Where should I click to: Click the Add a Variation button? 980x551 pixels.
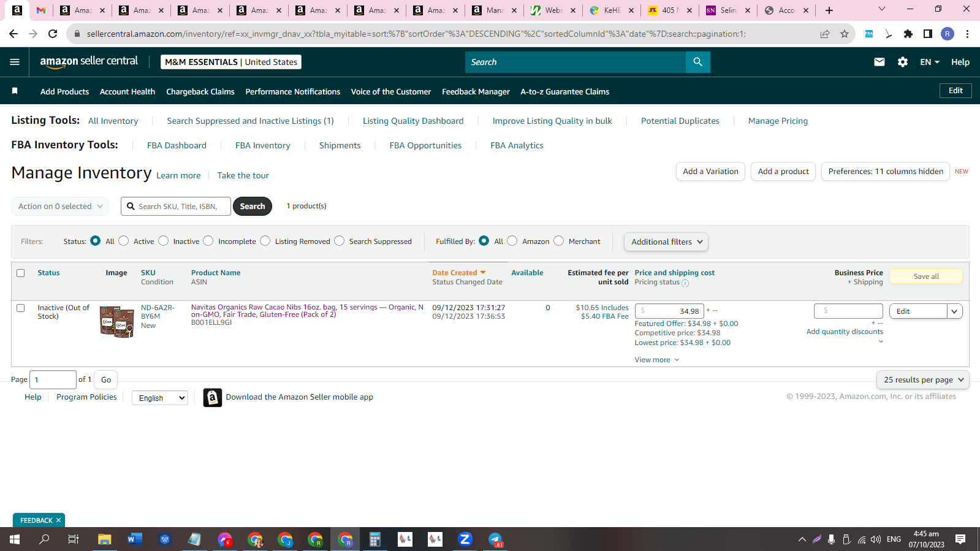[x=710, y=172]
